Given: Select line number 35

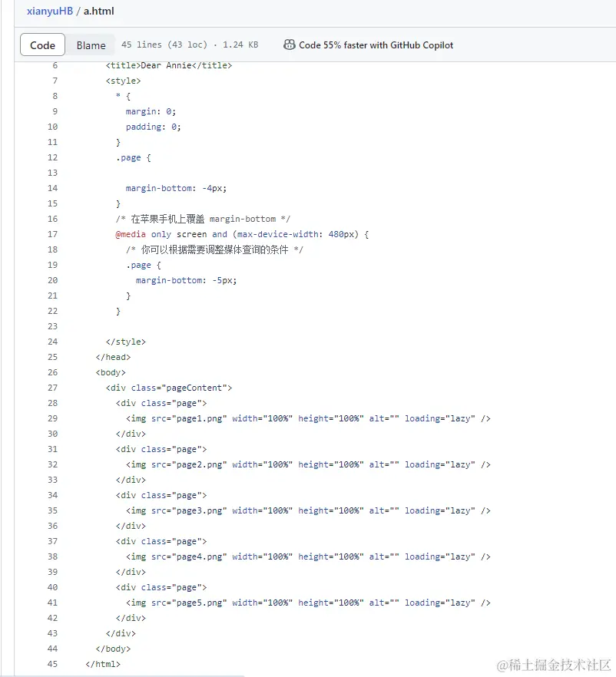Looking at the screenshot, I should pos(52,510).
